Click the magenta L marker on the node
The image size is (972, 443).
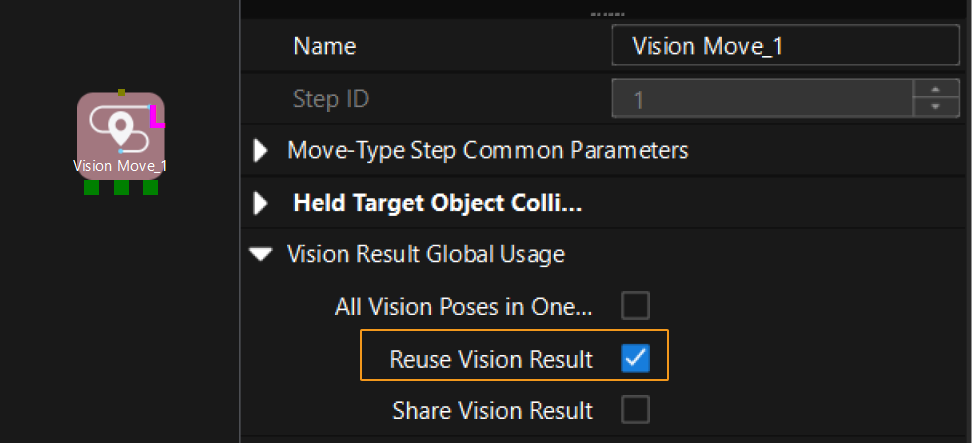(x=156, y=118)
